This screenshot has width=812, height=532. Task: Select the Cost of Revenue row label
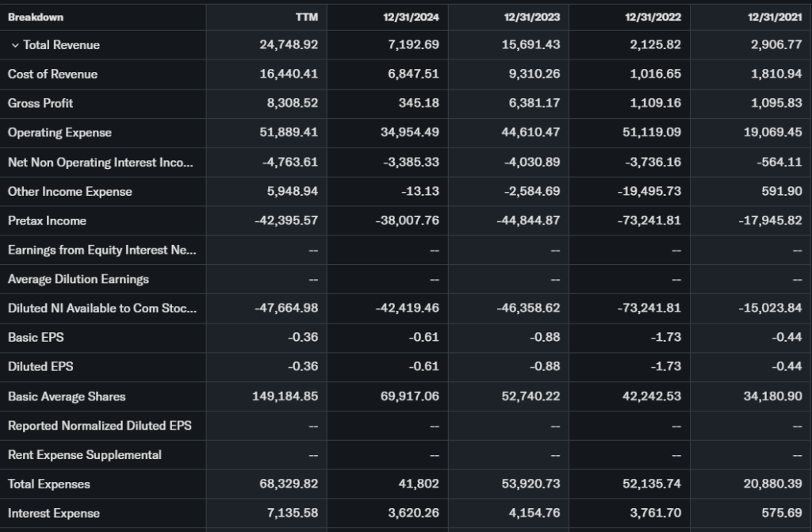(x=52, y=75)
